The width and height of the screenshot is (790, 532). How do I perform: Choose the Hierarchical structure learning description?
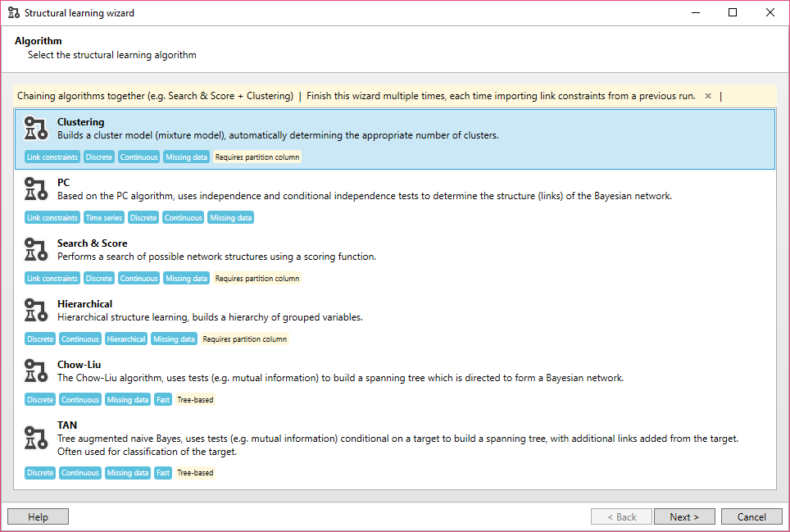[x=210, y=317]
